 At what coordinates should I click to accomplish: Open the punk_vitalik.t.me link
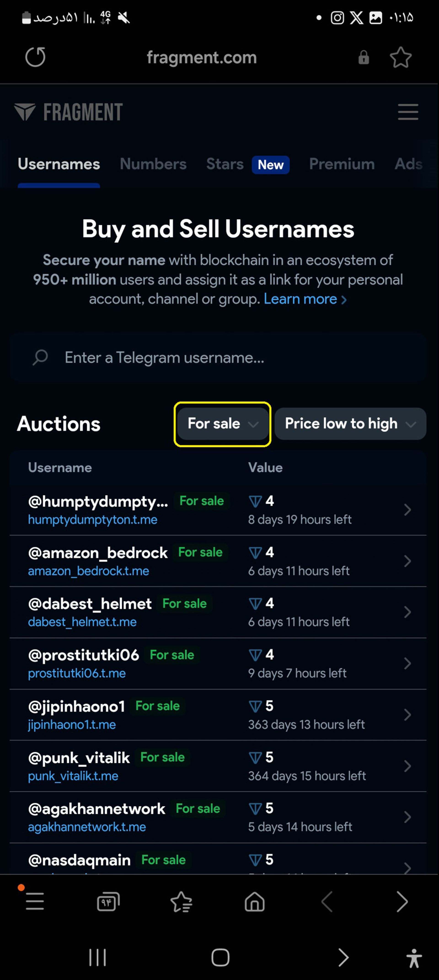[73, 776]
